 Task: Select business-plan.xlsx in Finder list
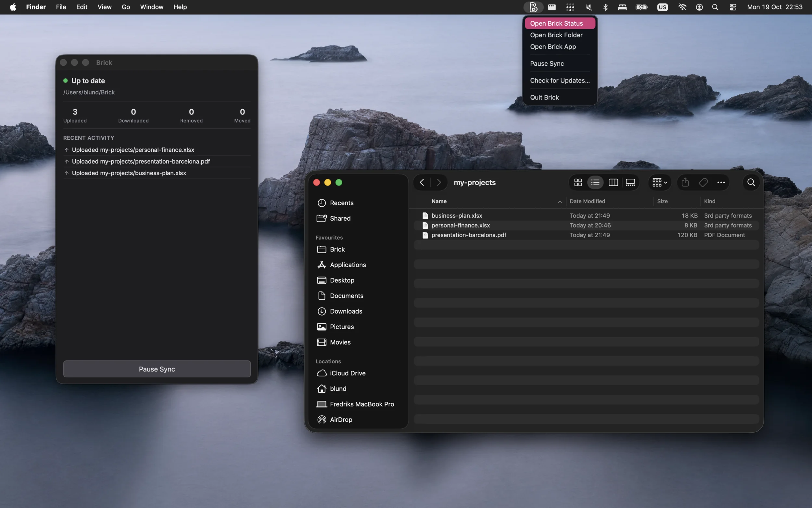pos(586,216)
